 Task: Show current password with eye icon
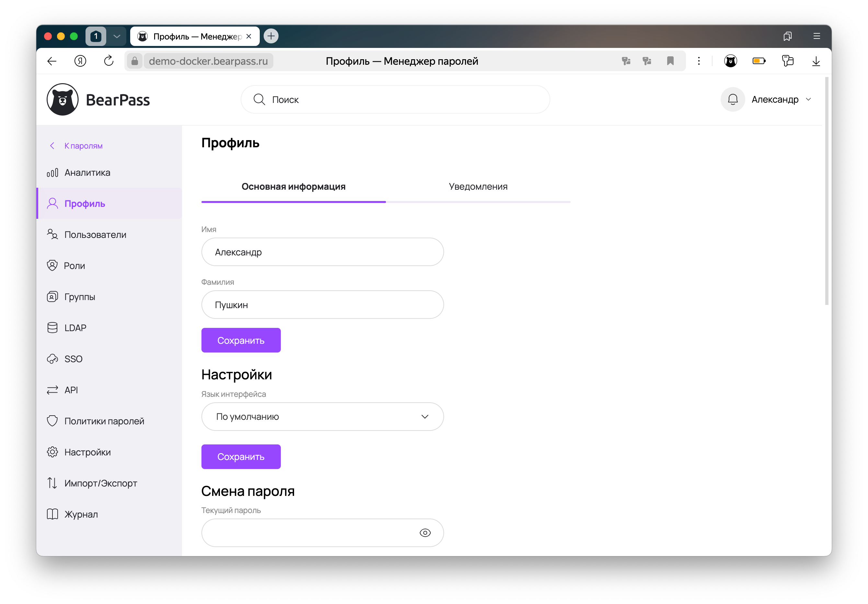tap(425, 532)
